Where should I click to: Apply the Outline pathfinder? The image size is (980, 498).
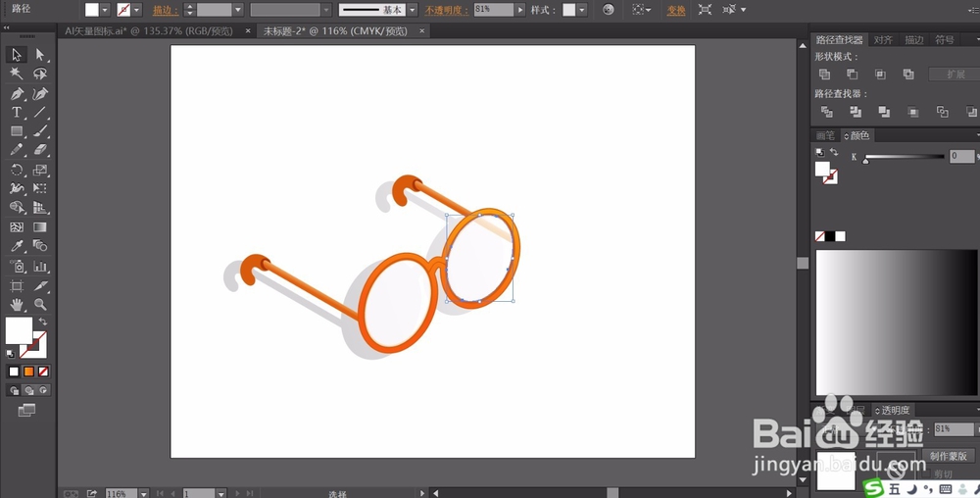tap(942, 112)
